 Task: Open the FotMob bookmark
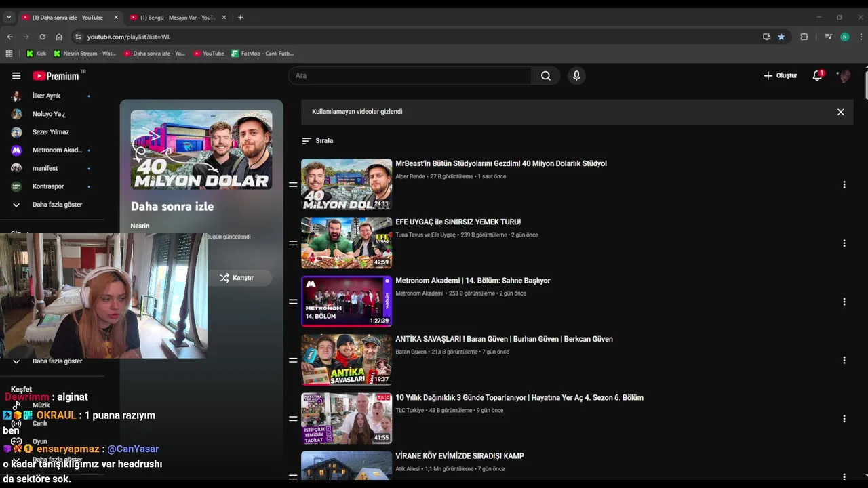click(x=262, y=54)
